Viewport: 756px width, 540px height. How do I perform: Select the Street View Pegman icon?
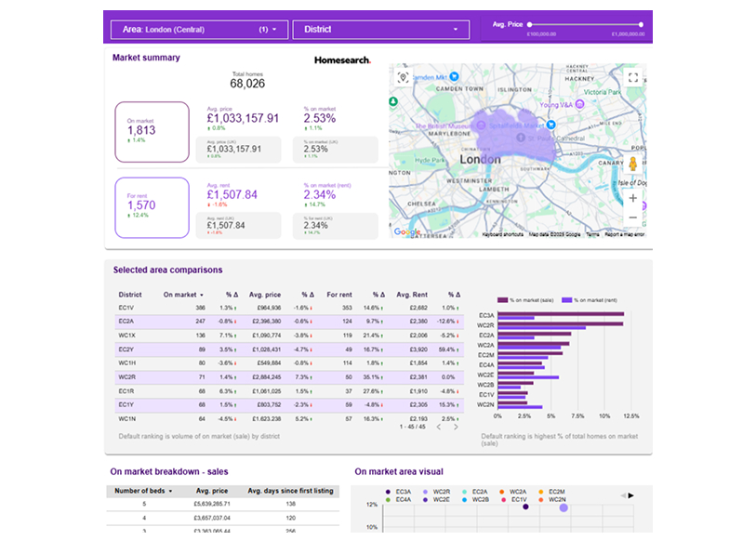pyautogui.click(x=632, y=165)
